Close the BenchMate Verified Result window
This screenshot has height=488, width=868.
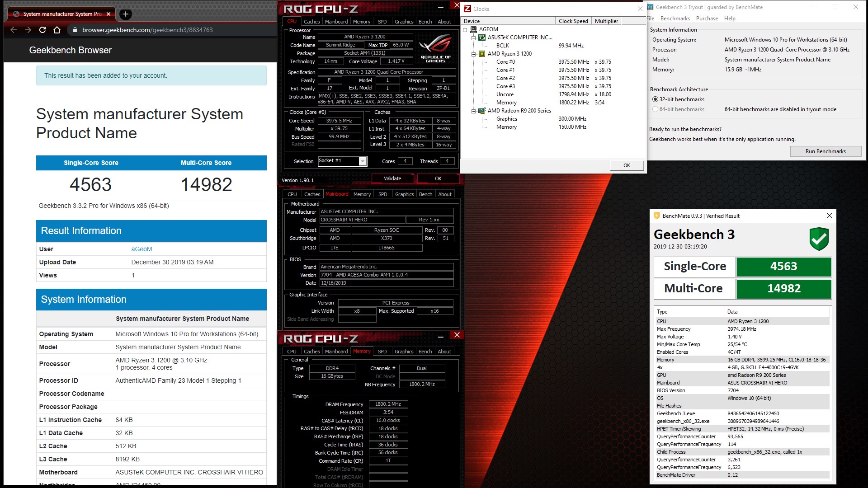click(x=830, y=216)
